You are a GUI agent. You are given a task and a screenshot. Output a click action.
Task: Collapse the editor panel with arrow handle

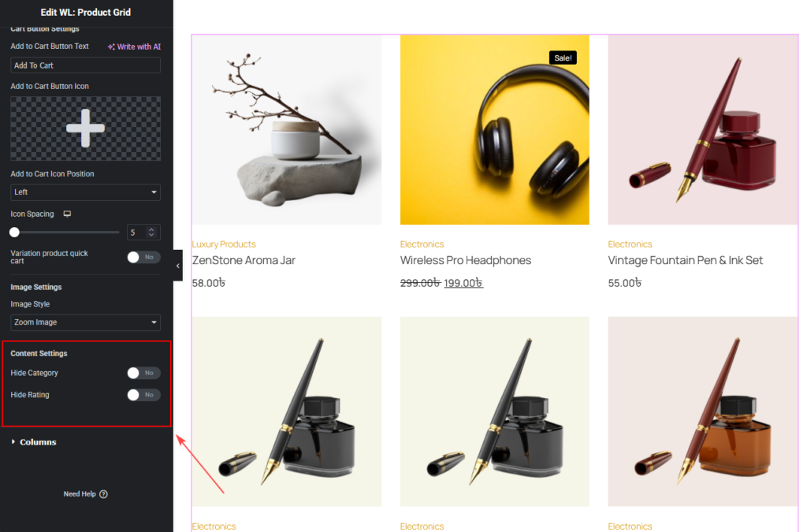(x=178, y=266)
